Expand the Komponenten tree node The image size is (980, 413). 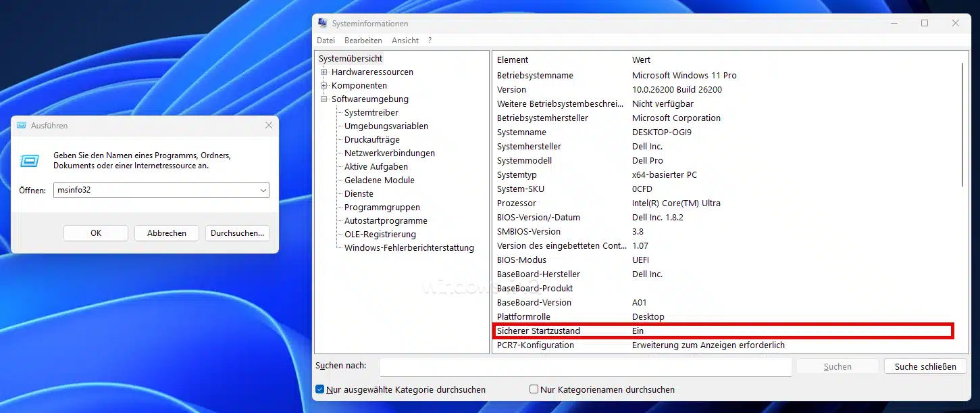click(x=324, y=86)
